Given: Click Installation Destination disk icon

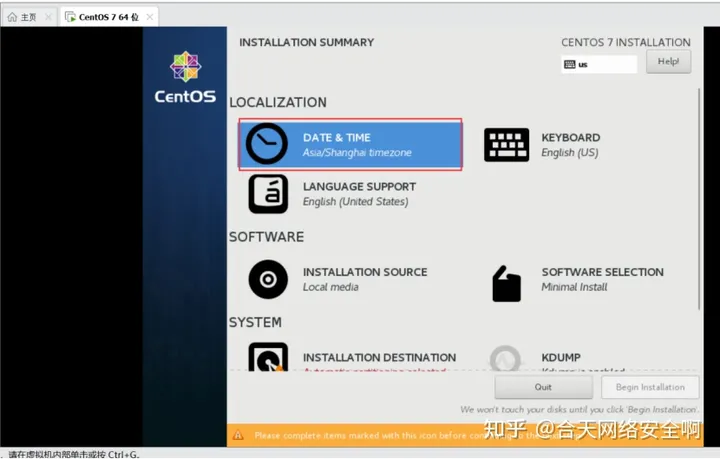Looking at the screenshot, I should 268,357.
